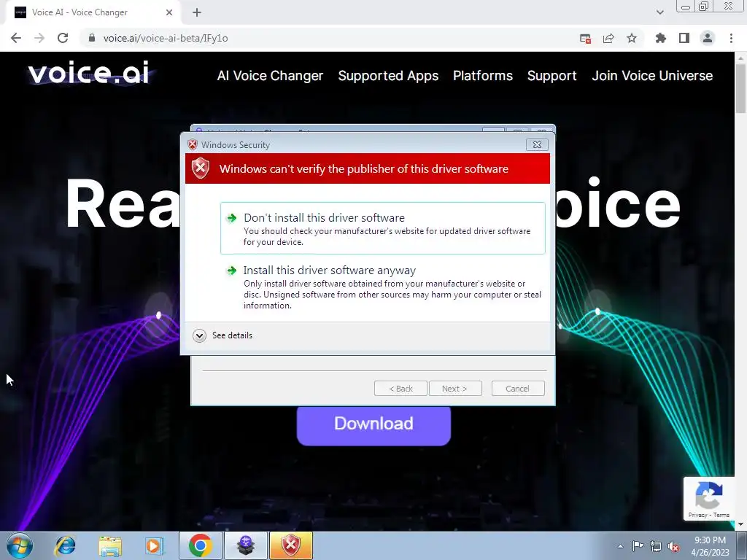The width and height of the screenshot is (747, 560).
Task: Close the Voice AI - Voice Changer tab
Action: (169, 12)
